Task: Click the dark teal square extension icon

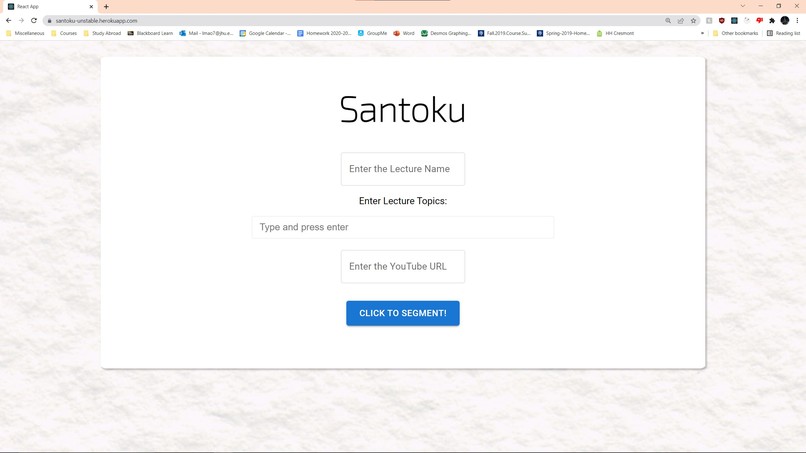Action: (734, 21)
